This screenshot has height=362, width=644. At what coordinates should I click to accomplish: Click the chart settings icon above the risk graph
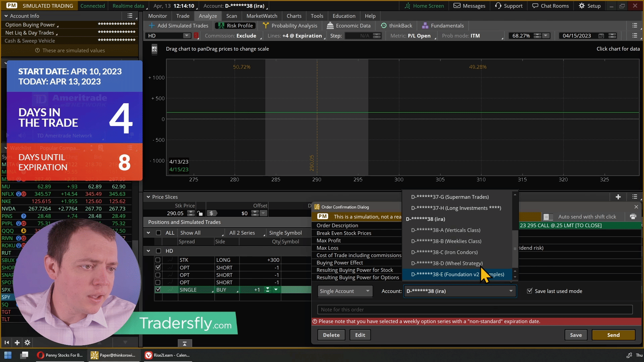click(x=154, y=49)
